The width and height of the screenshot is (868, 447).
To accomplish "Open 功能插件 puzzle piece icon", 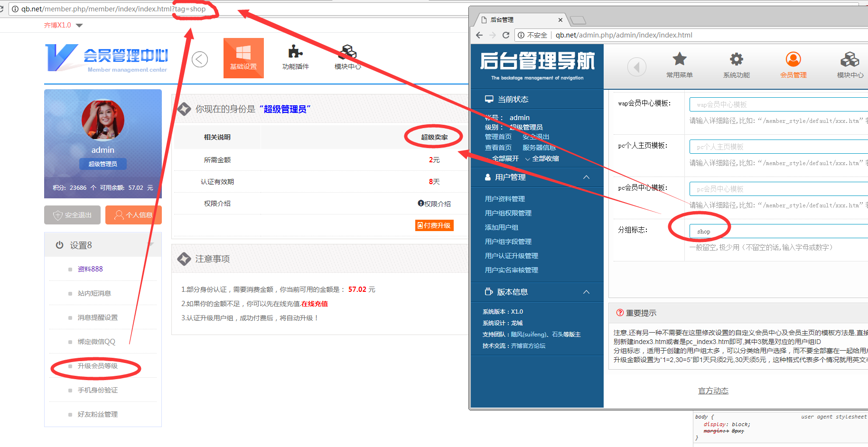I will [295, 52].
